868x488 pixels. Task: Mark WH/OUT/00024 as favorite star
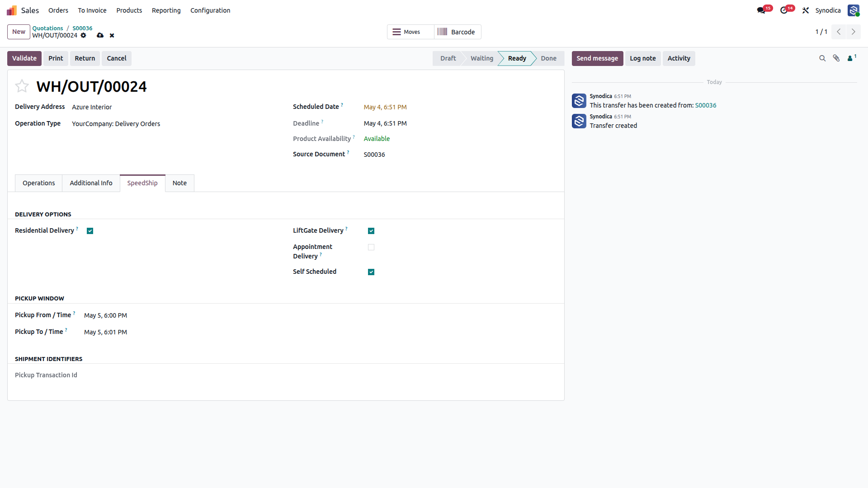tap(22, 86)
